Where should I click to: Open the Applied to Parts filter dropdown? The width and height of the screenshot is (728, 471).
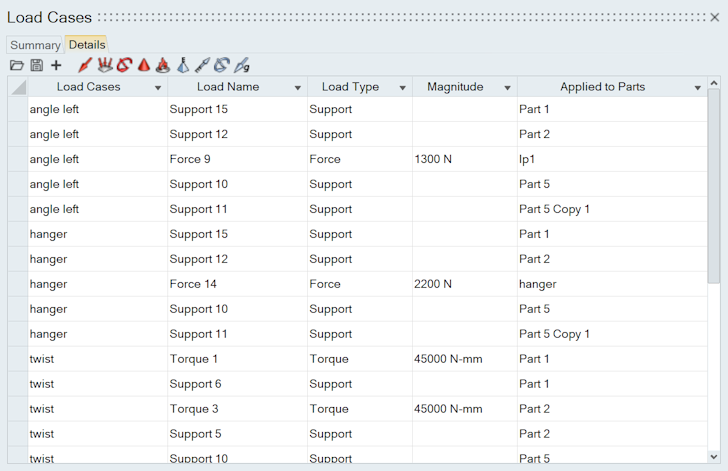click(x=698, y=88)
